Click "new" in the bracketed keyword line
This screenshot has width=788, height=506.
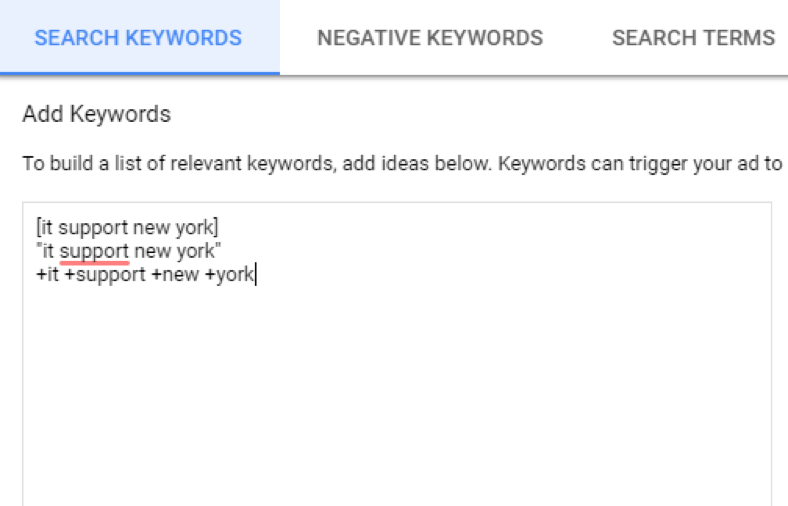pyautogui.click(x=151, y=228)
